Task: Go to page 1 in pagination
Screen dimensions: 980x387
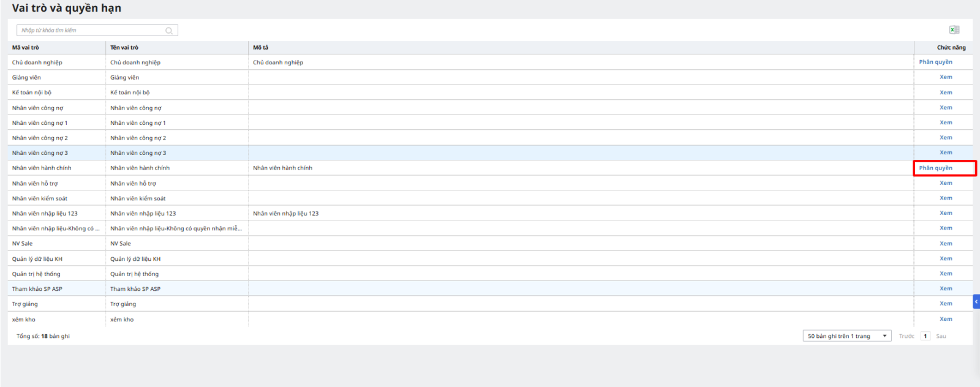Action: click(925, 336)
